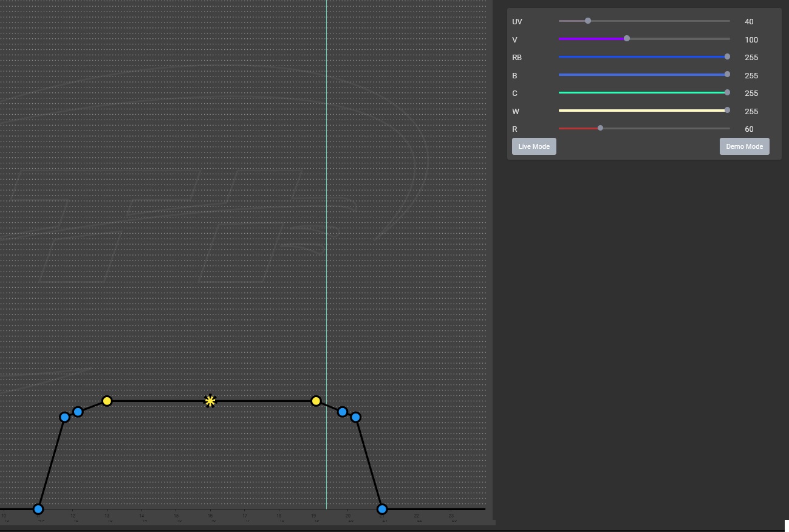
Task: Click the first blue point after hour 11
Action: 64,417
